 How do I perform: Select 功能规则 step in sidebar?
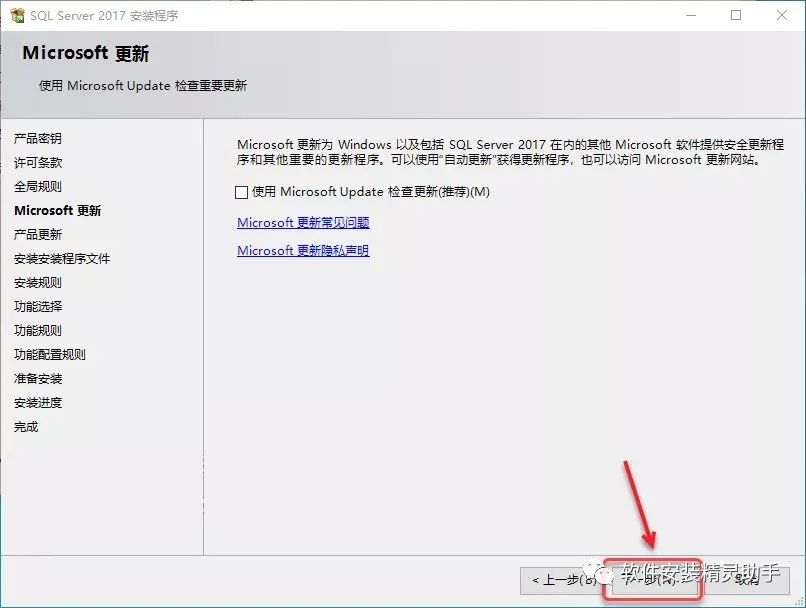(38, 330)
